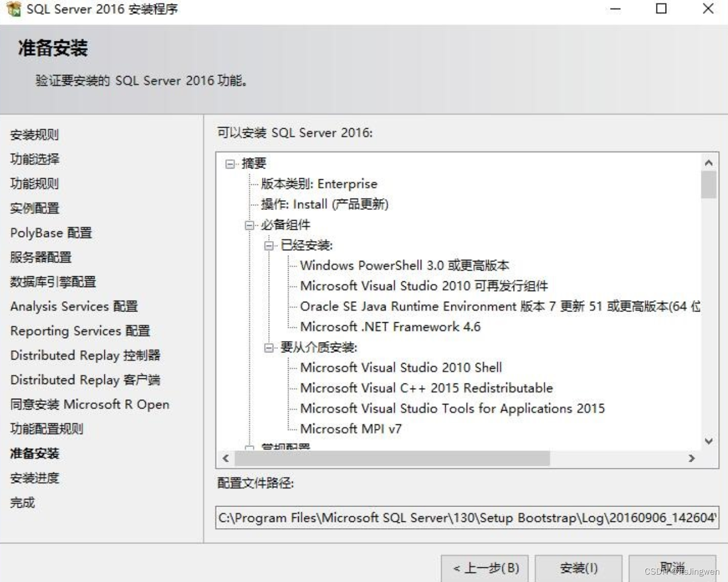Collapse the 要从介质安装 tree node

[x=269, y=348]
